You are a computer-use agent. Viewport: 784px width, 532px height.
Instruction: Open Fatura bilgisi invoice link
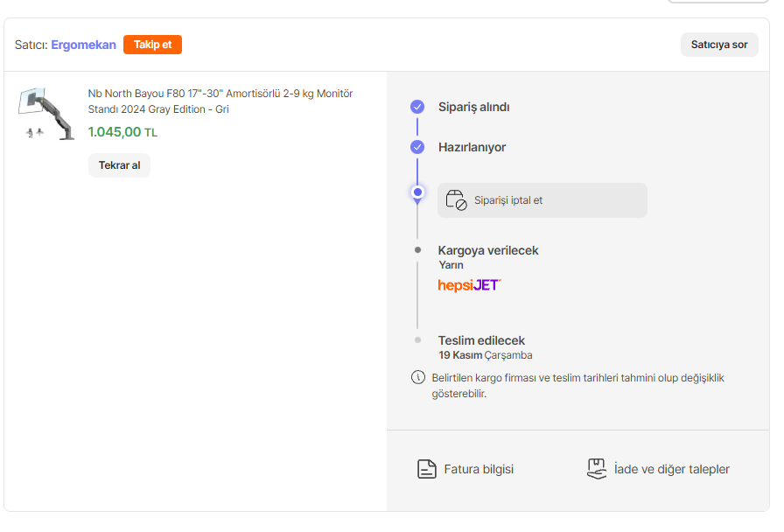(465, 469)
